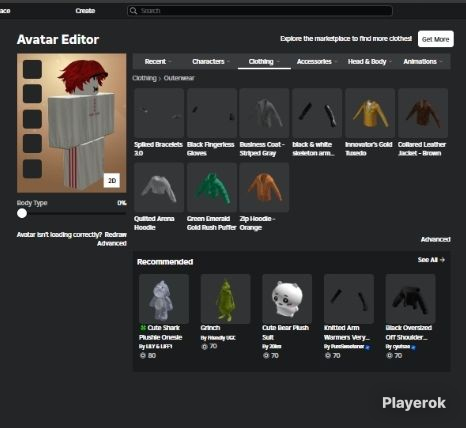Equip the Business Coat Striped Gray item
The height and width of the screenshot is (428, 466).
[264, 113]
